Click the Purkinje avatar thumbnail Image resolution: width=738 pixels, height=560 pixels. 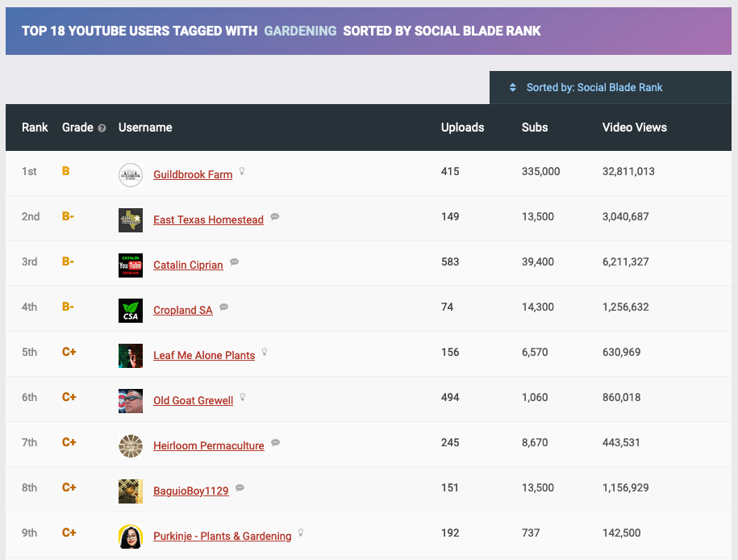coord(131,537)
